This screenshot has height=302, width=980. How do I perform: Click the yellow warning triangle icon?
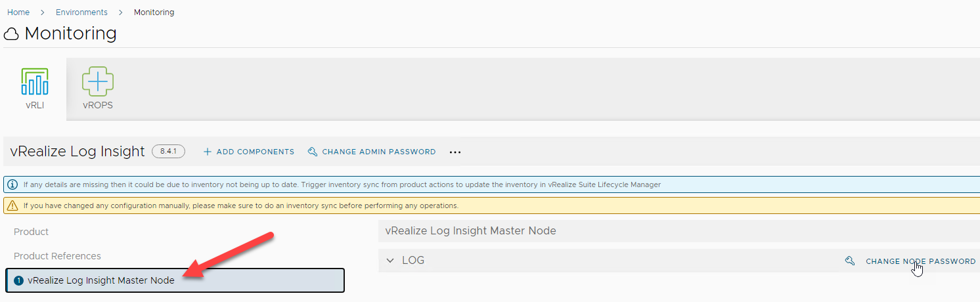click(x=12, y=205)
